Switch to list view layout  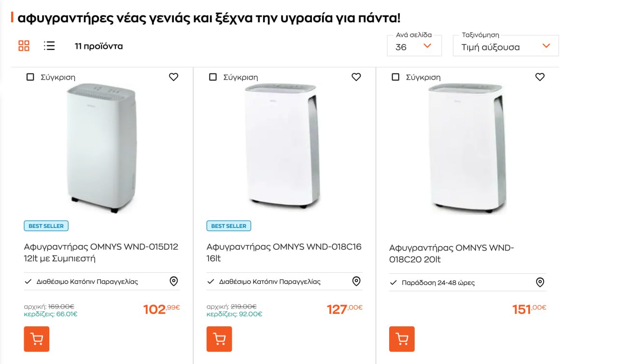point(49,46)
